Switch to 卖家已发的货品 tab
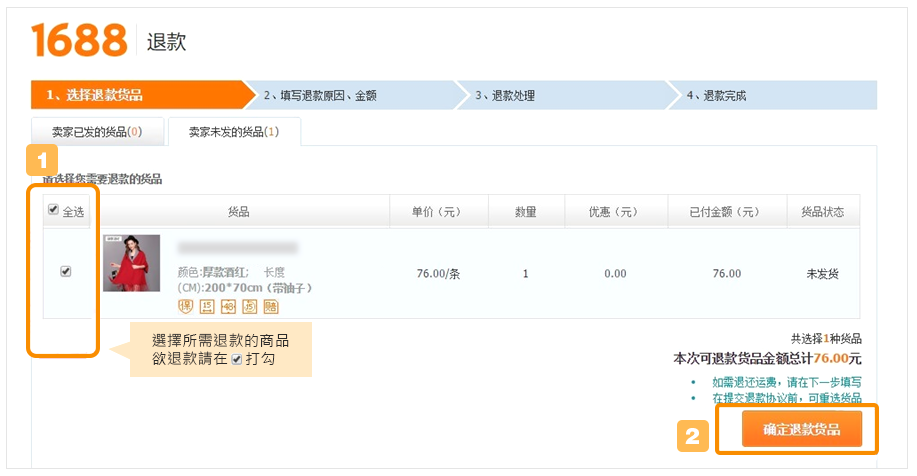 pos(96,132)
